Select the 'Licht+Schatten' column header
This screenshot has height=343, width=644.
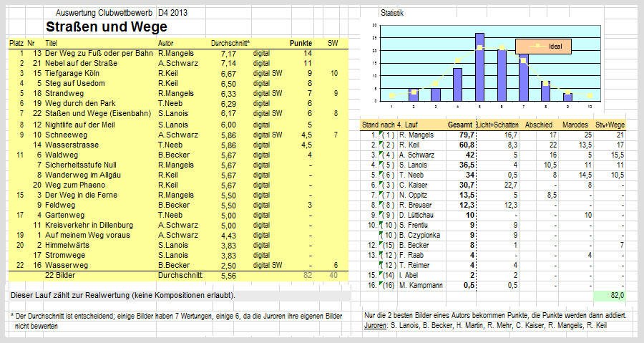tap(497, 125)
